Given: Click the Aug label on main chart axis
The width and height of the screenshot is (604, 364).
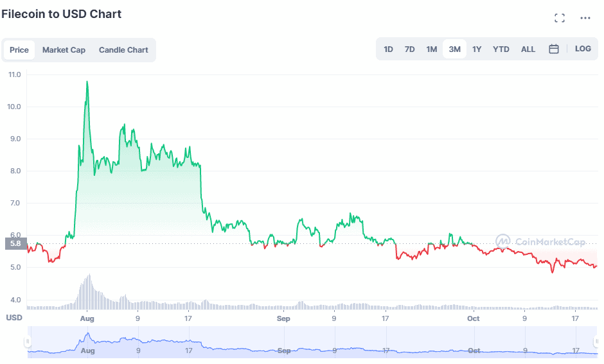Looking at the screenshot, I should pos(87,318).
